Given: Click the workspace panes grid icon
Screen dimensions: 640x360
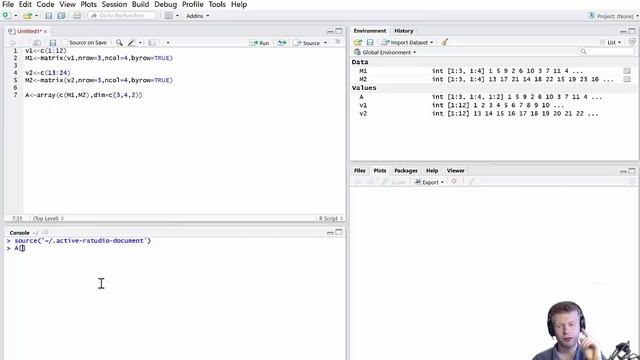Looking at the screenshot, I should 169,16.
